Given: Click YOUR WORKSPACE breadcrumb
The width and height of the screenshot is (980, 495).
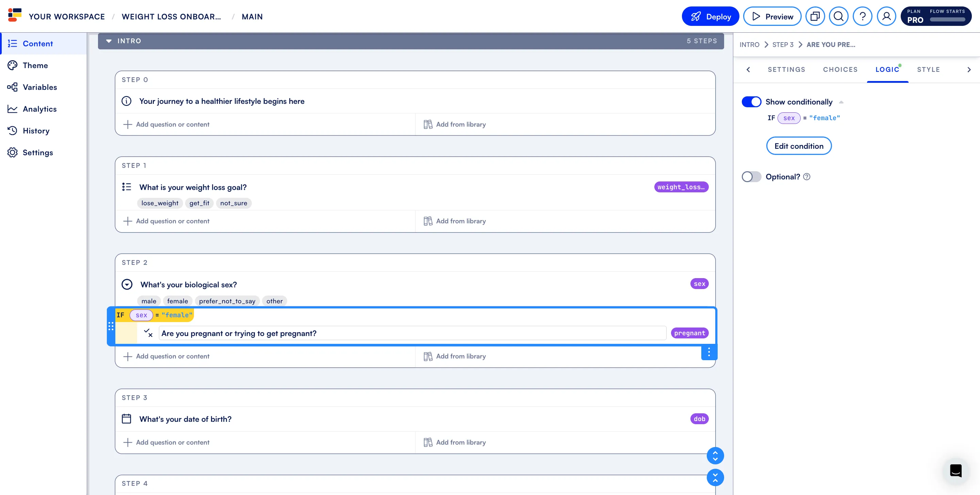Looking at the screenshot, I should pos(67,17).
